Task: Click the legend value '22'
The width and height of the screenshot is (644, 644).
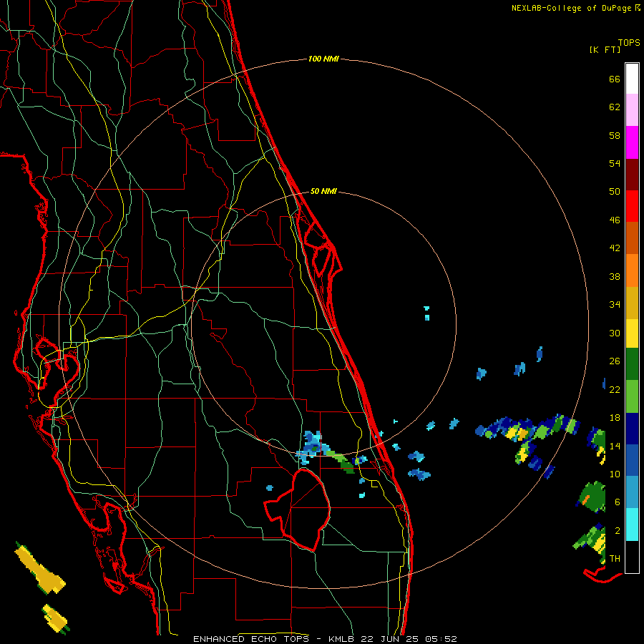Action: pyautogui.click(x=615, y=390)
